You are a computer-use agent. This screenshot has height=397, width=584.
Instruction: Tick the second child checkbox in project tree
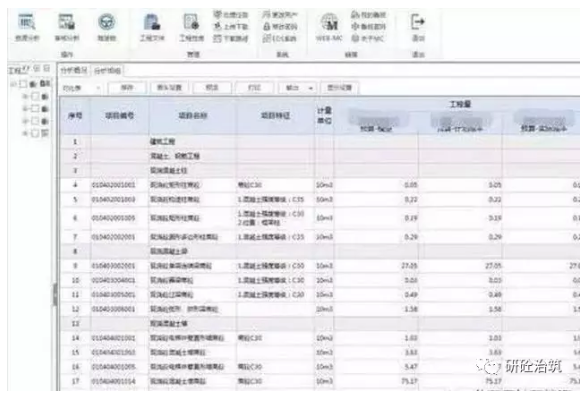pos(35,109)
